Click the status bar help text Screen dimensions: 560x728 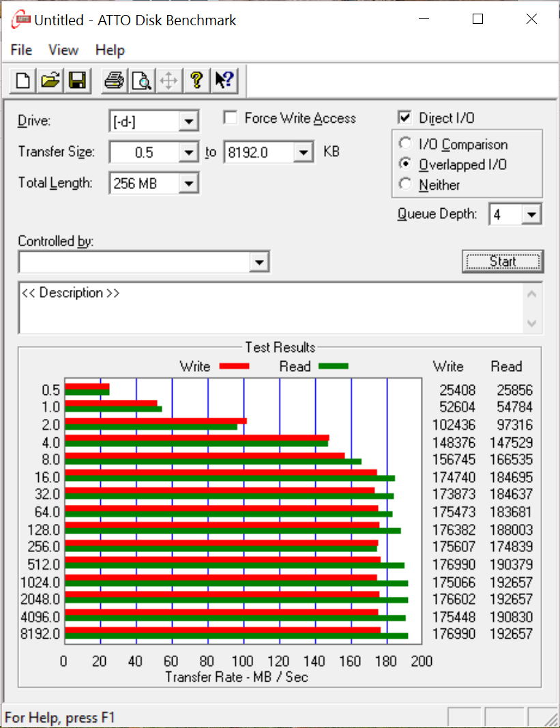coord(59,717)
